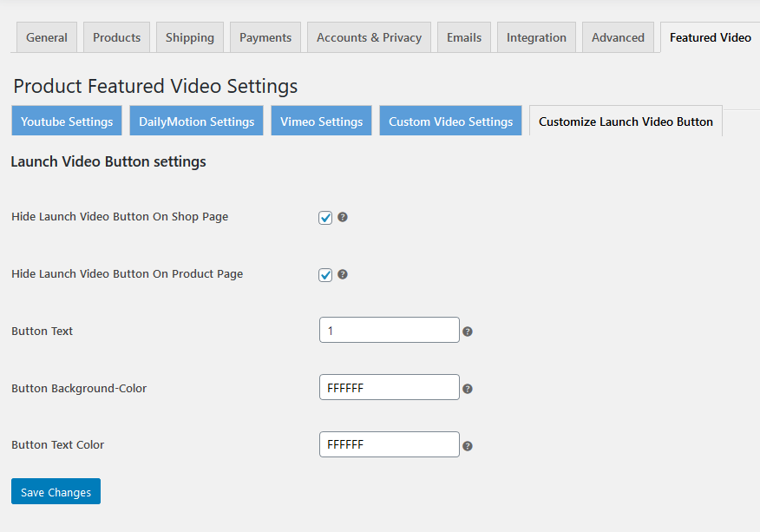Image resolution: width=760 pixels, height=532 pixels.
Task: Uncheck Hide Launch Video Button On Product Page
Action: [x=324, y=274]
